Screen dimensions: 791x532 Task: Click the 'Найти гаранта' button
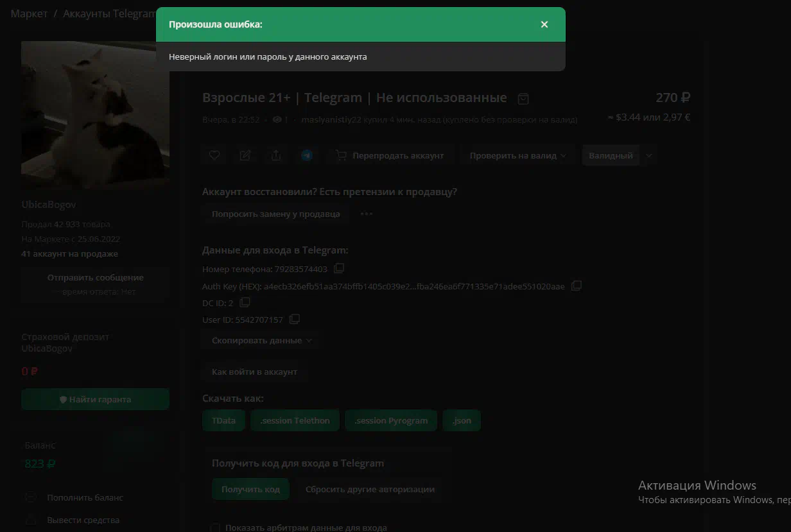95,399
